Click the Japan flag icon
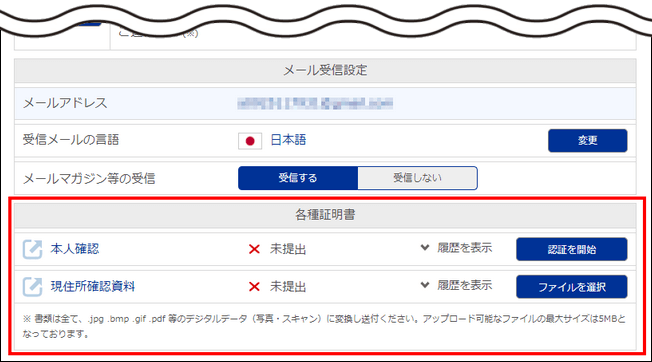 [x=250, y=141]
